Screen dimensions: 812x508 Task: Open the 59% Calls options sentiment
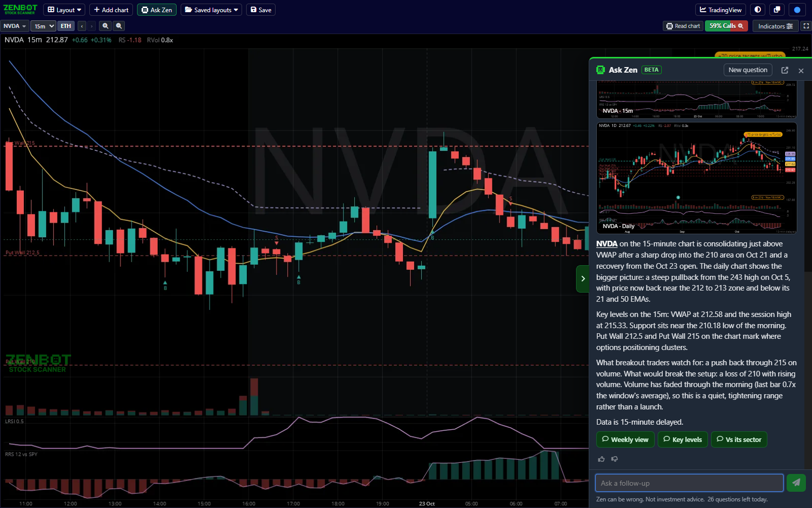(x=726, y=26)
